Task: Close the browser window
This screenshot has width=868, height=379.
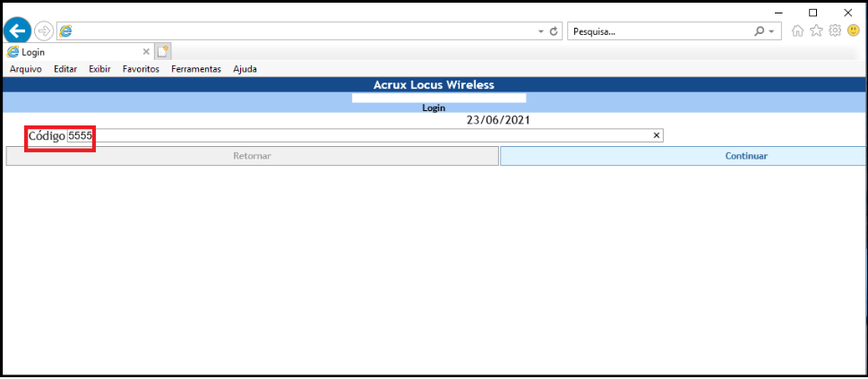Action: (847, 13)
